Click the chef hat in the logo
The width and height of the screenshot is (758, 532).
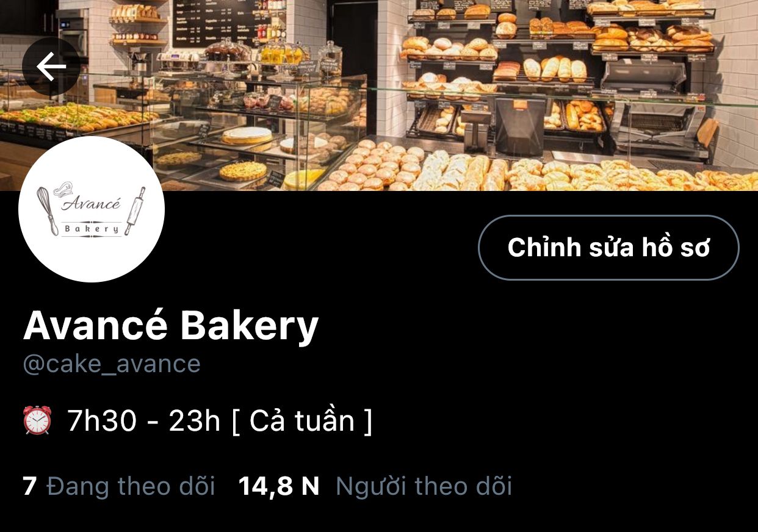point(63,189)
